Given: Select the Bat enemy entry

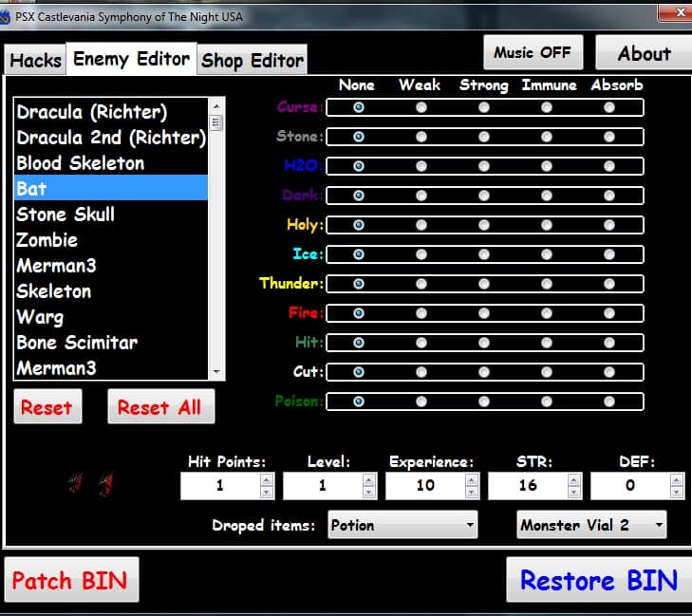Looking at the screenshot, I should [x=111, y=189].
